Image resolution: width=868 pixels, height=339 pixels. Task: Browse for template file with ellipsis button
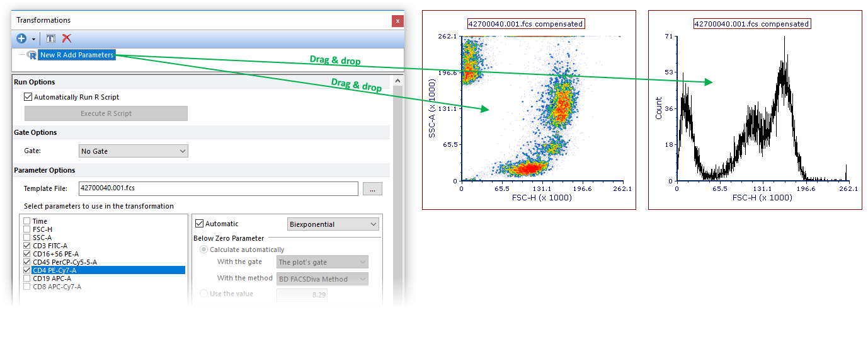pos(372,188)
